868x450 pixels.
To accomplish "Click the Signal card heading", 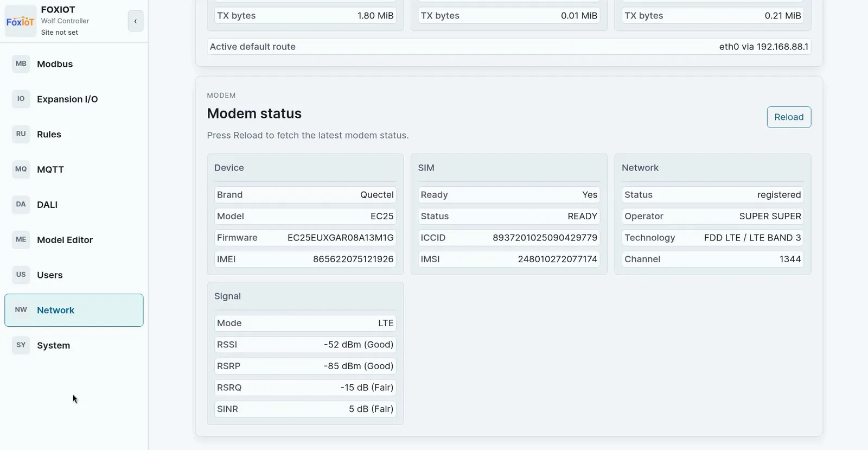I will [x=227, y=296].
